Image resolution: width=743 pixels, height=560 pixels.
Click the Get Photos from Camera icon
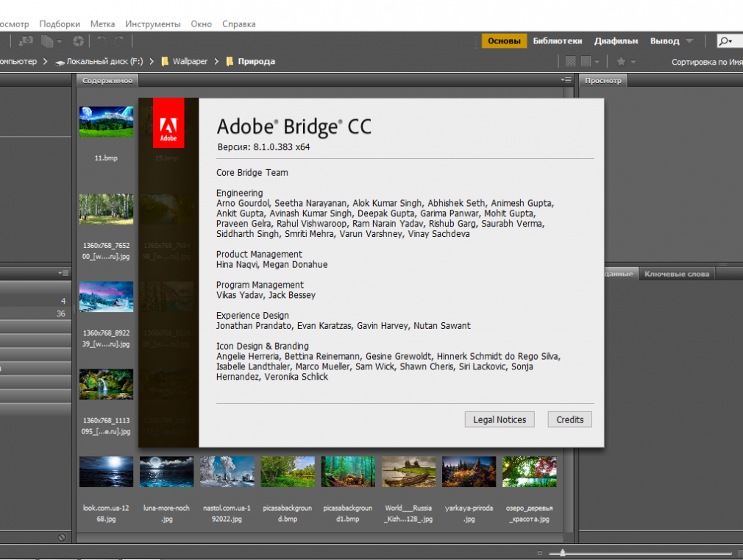click(26, 41)
